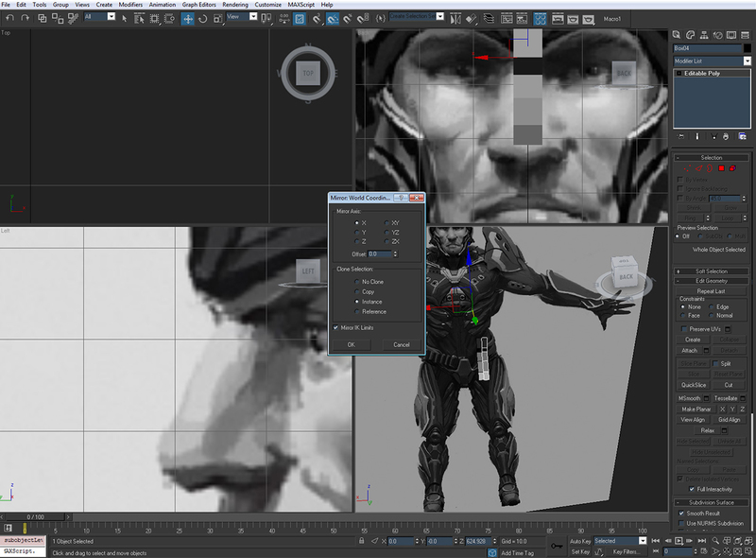Viewport: 756px width, 558px height.
Task: Click the Render Setup icon
Action: pyautogui.click(x=558, y=19)
